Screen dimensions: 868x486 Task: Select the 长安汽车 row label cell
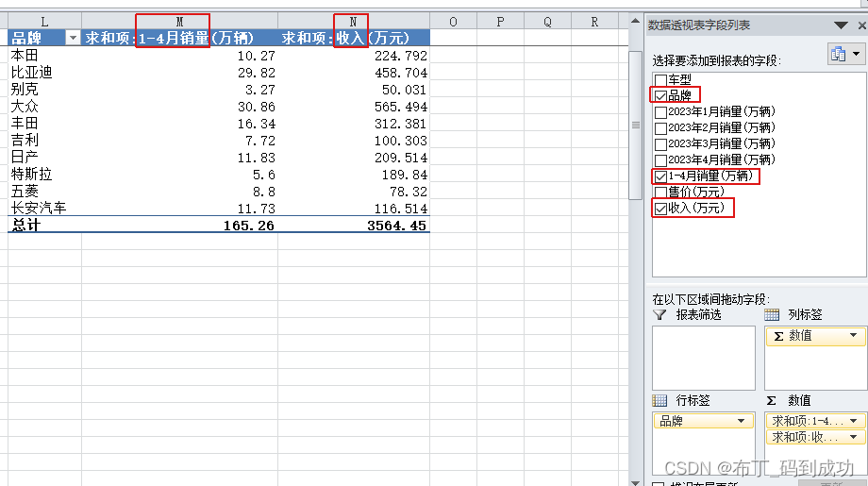click(x=44, y=209)
